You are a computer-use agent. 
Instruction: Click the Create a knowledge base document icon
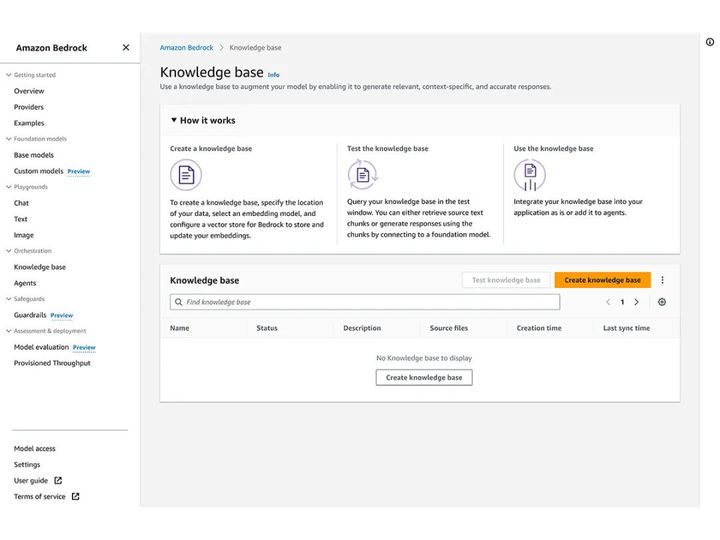click(186, 175)
